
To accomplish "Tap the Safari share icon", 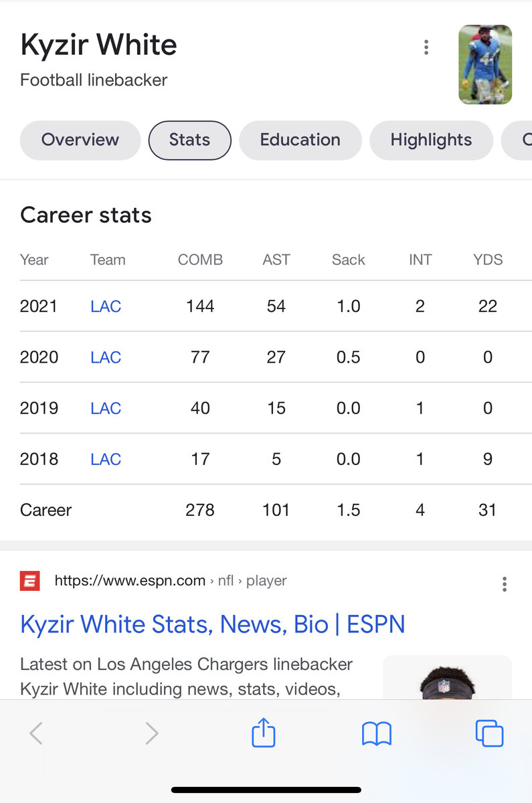I will [x=264, y=733].
